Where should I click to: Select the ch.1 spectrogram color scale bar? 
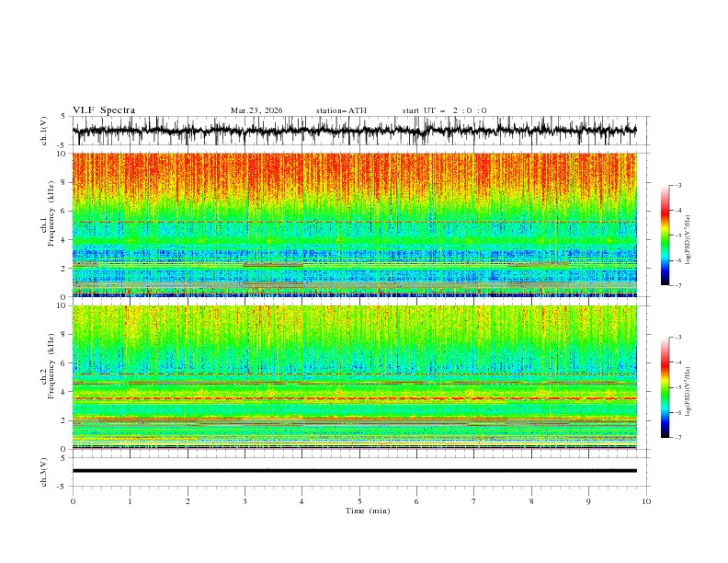pyautogui.click(x=665, y=236)
